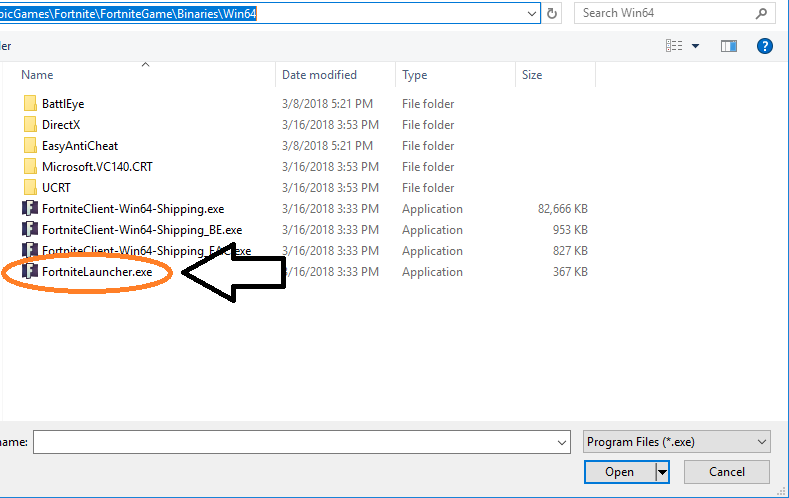Viewport: 789px width, 498px height.
Task: Click the FortniteLauncher.exe app icon
Action: tap(30, 272)
